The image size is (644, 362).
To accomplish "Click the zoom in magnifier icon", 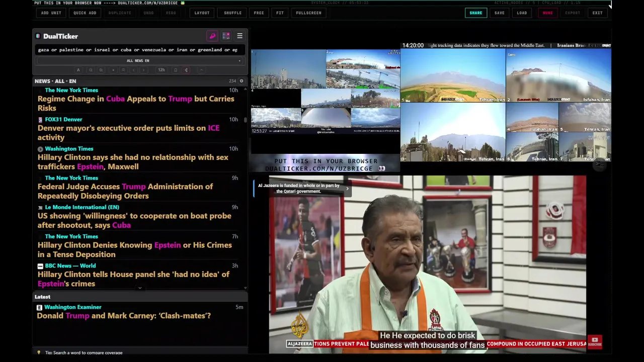I will click(101, 70).
